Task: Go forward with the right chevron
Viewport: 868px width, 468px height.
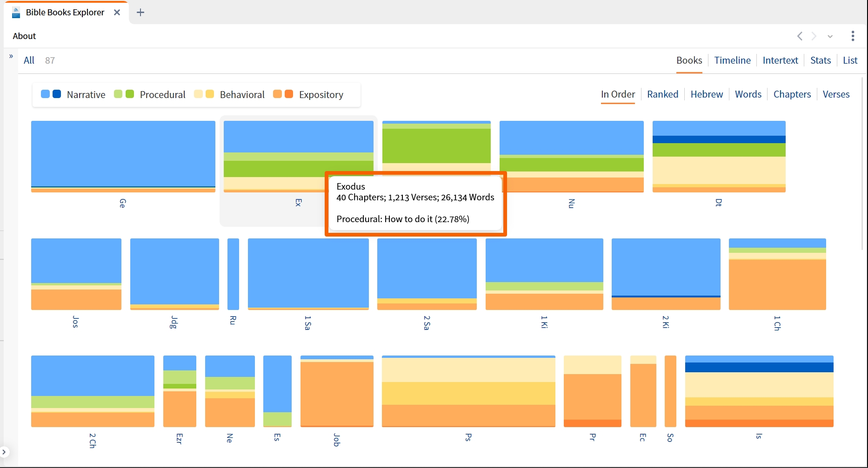Action: pyautogui.click(x=814, y=36)
